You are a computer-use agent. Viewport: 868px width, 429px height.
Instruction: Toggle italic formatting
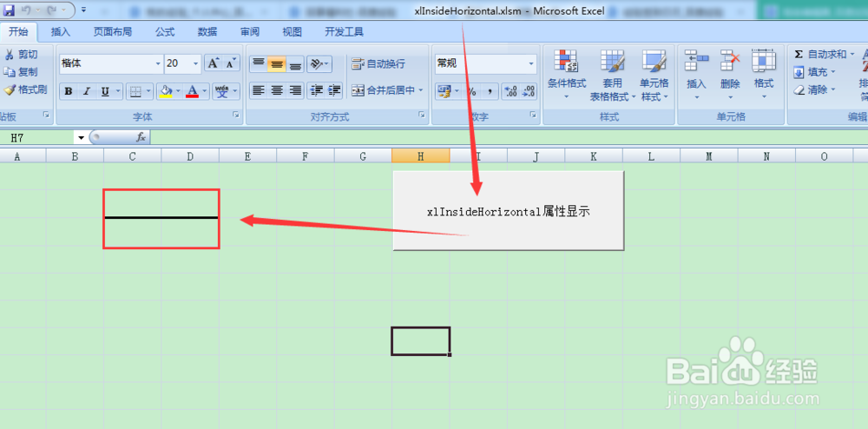coord(86,91)
